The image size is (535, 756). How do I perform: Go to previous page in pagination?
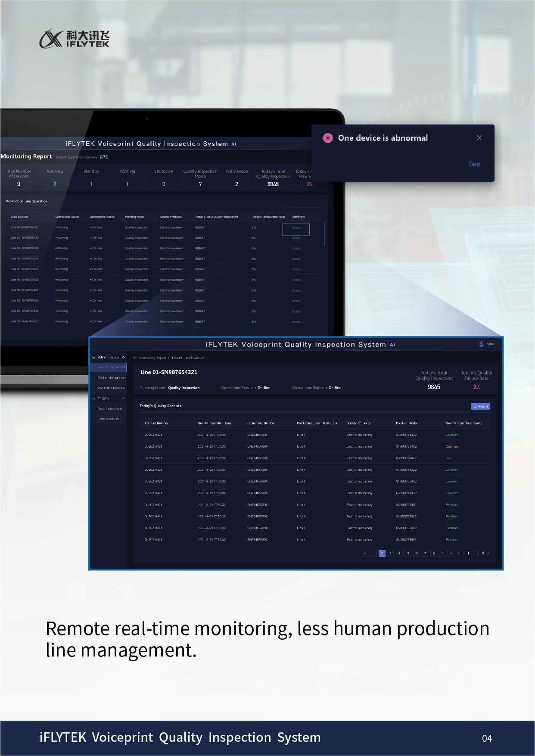pyautogui.click(x=365, y=554)
